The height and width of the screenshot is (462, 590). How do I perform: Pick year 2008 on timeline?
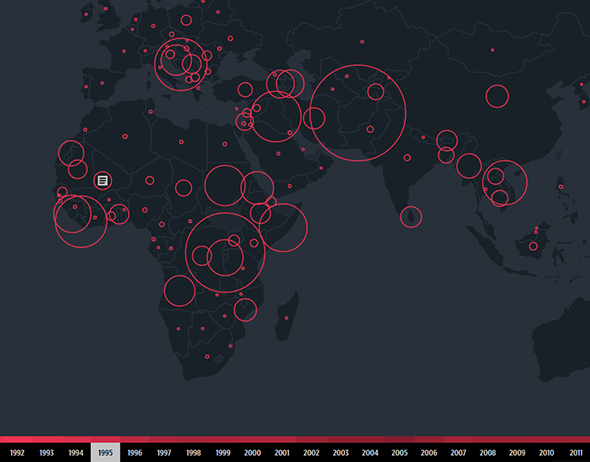(x=488, y=453)
